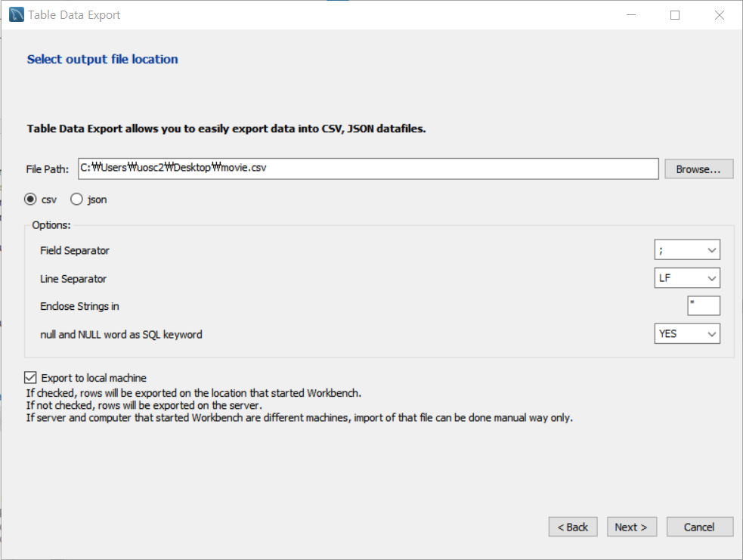Click the Line Separator label
Screen dimensions: 743x560
pos(73,278)
